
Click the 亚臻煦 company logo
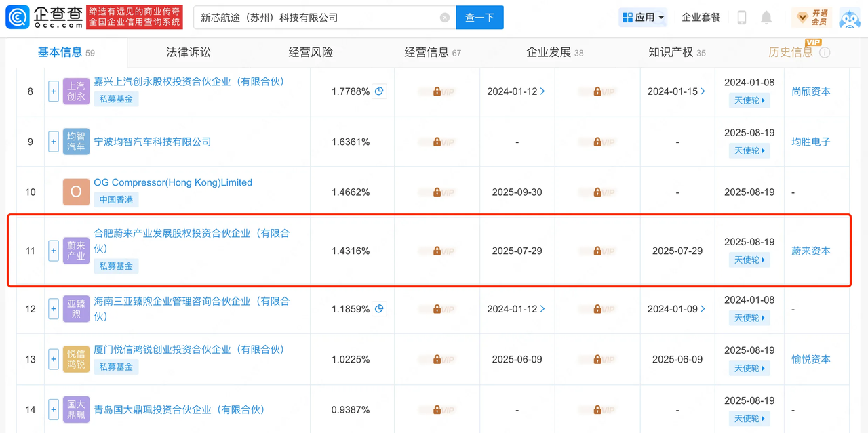pyautogui.click(x=76, y=309)
